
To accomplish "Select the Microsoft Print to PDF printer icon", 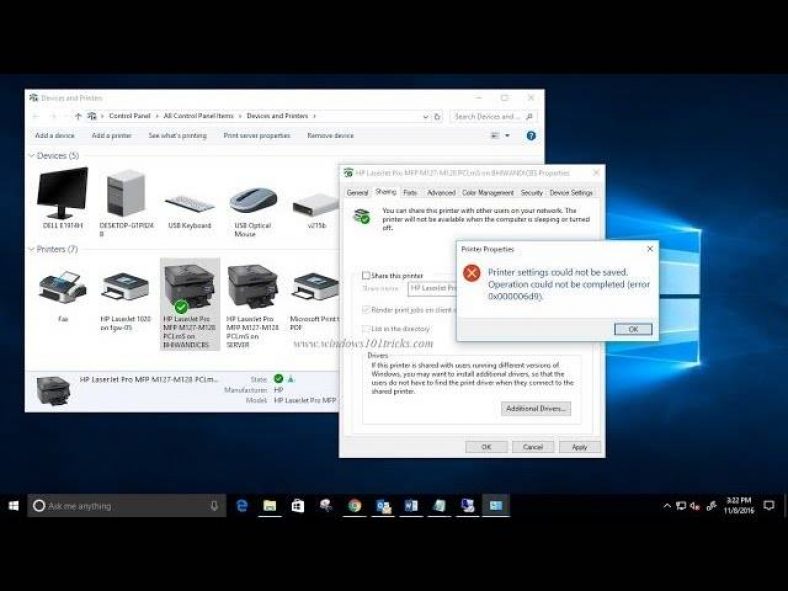I will click(x=316, y=287).
